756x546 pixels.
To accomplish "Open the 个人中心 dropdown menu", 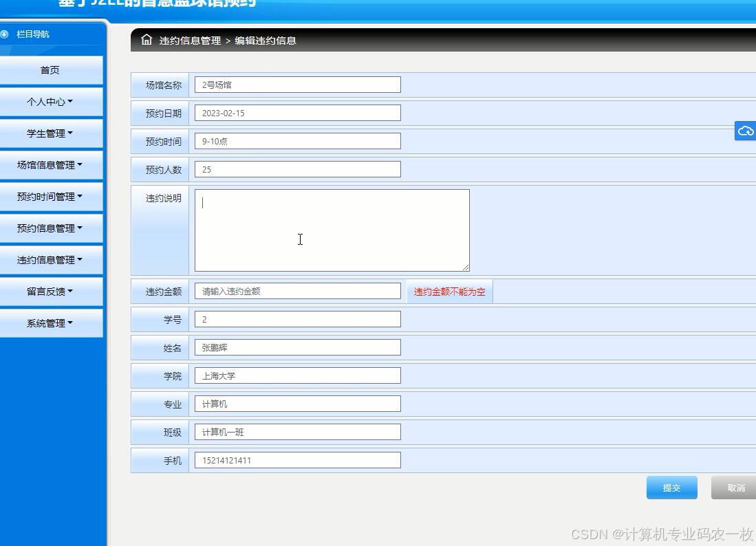I will [49, 101].
